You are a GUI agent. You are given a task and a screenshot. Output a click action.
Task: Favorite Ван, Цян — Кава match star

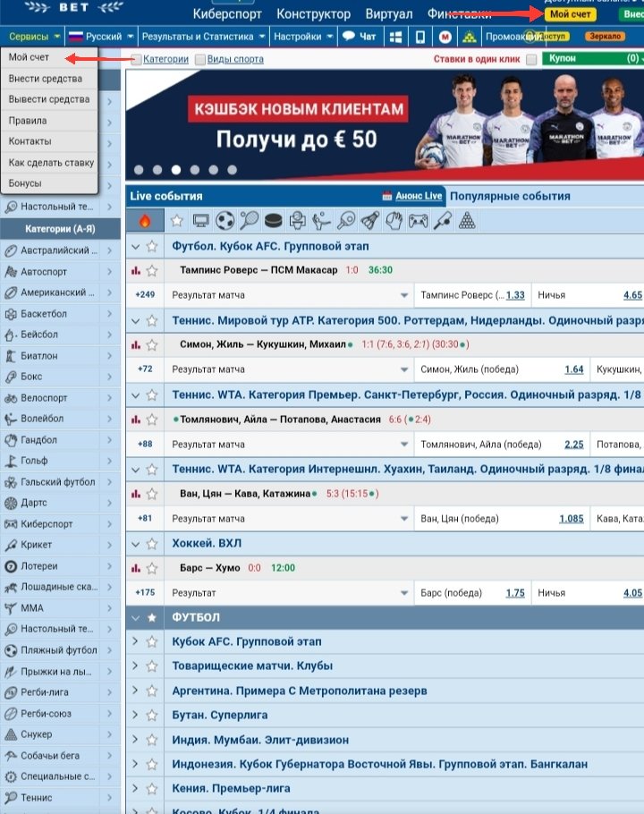pos(151,494)
